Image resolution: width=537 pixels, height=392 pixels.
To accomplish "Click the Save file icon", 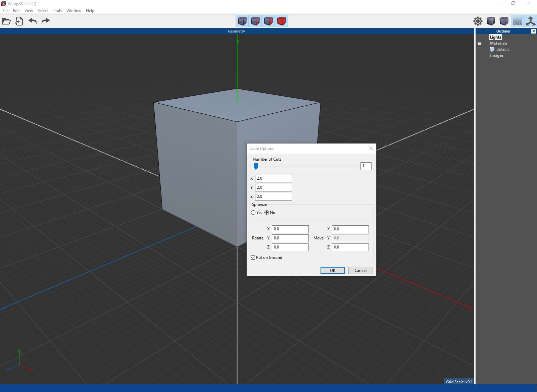I will tap(19, 21).
